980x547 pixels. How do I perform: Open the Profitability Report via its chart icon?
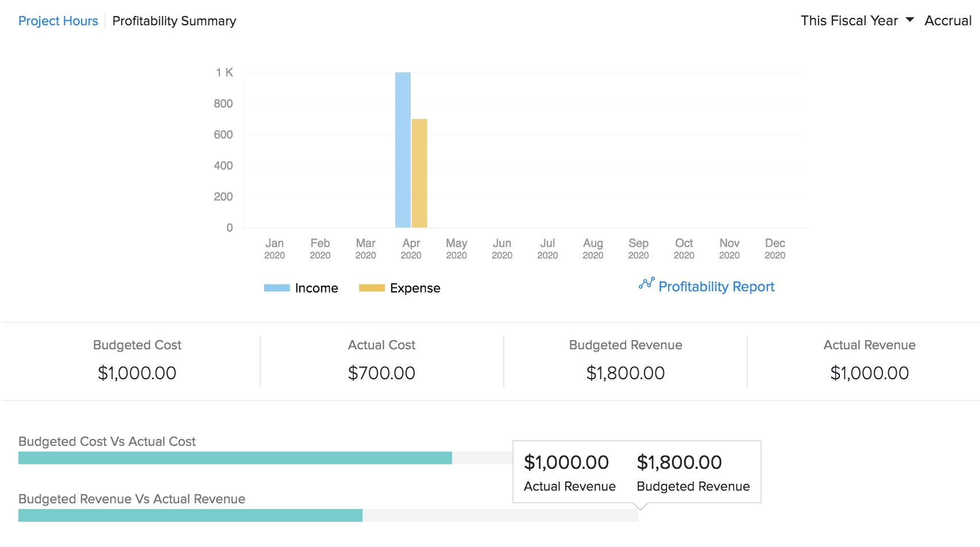coord(647,284)
